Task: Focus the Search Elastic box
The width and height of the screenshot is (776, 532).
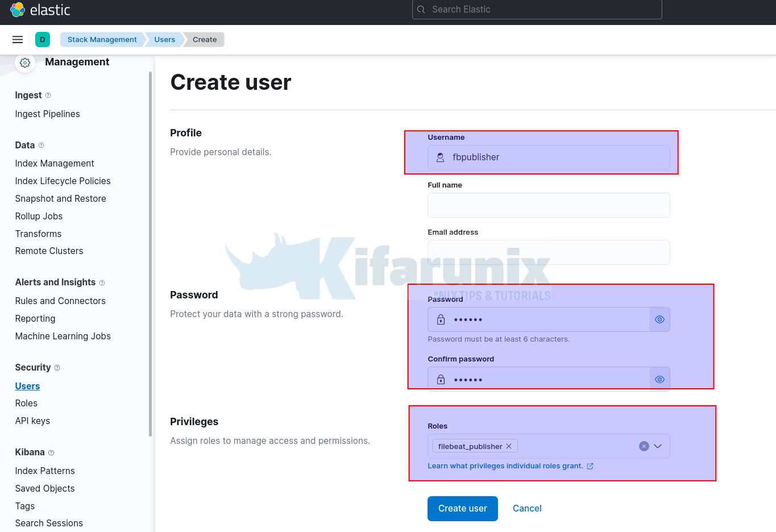Action: coord(537,10)
